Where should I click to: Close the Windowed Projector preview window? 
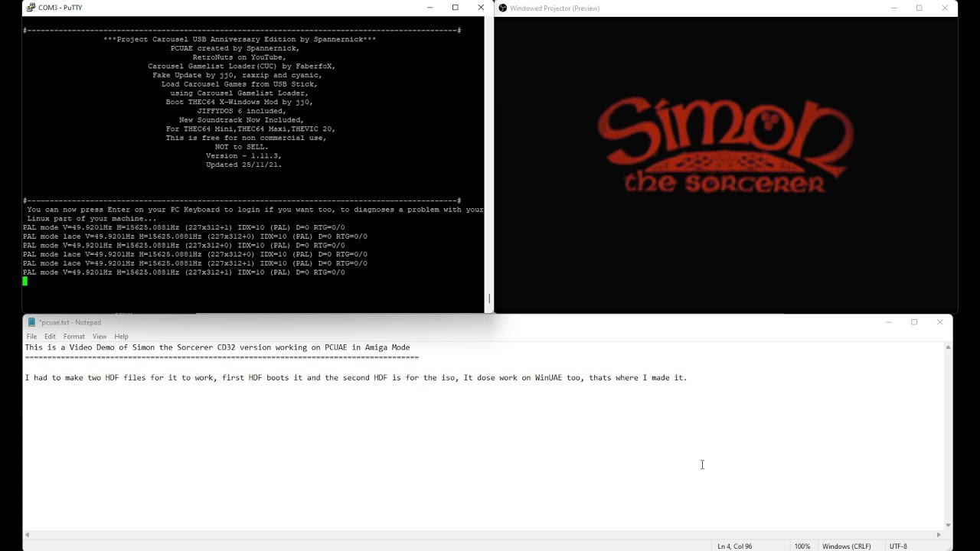(945, 8)
